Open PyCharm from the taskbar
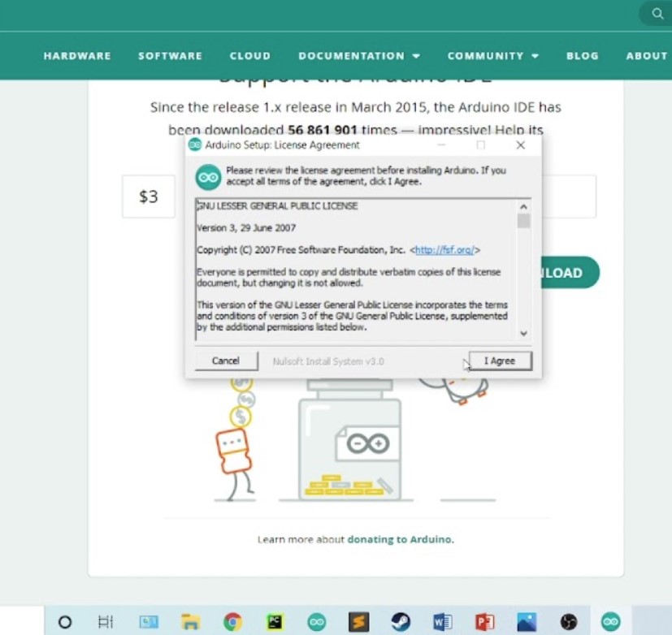This screenshot has height=635, width=672. (275, 622)
